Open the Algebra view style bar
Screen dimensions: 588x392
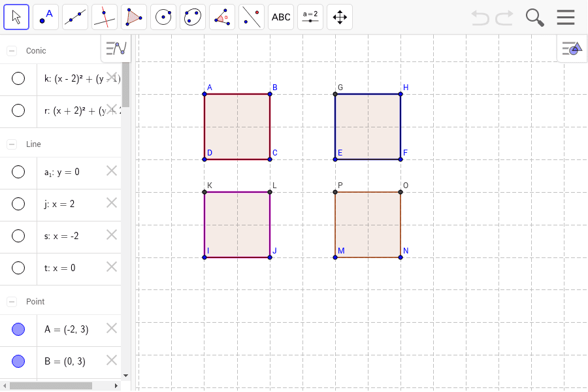pos(116,48)
